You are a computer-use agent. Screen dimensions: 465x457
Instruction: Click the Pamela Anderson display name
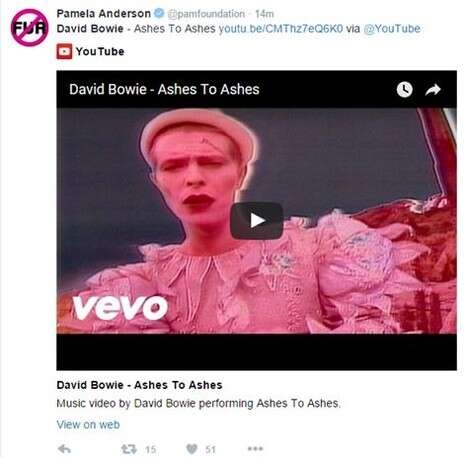[104, 14]
